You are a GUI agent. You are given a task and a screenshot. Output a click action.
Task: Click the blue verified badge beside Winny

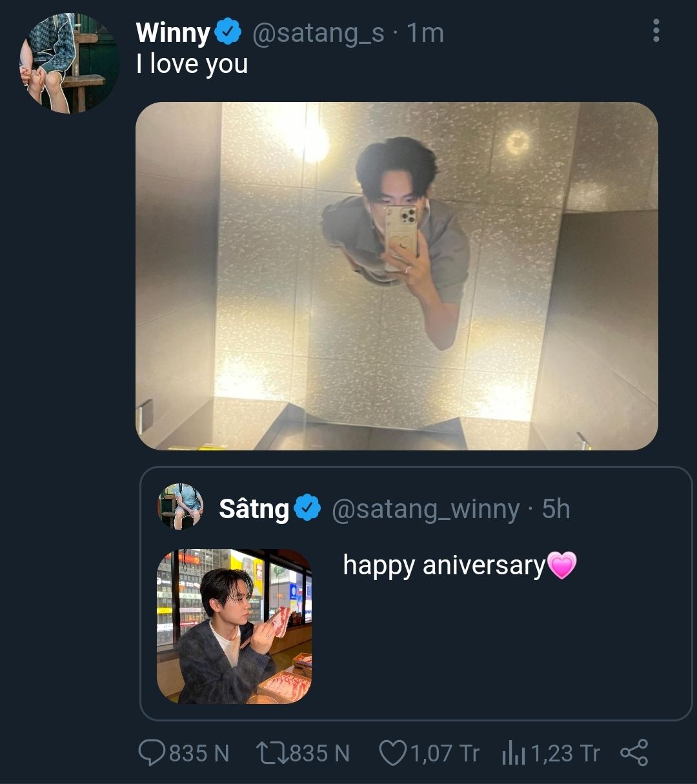(x=228, y=32)
